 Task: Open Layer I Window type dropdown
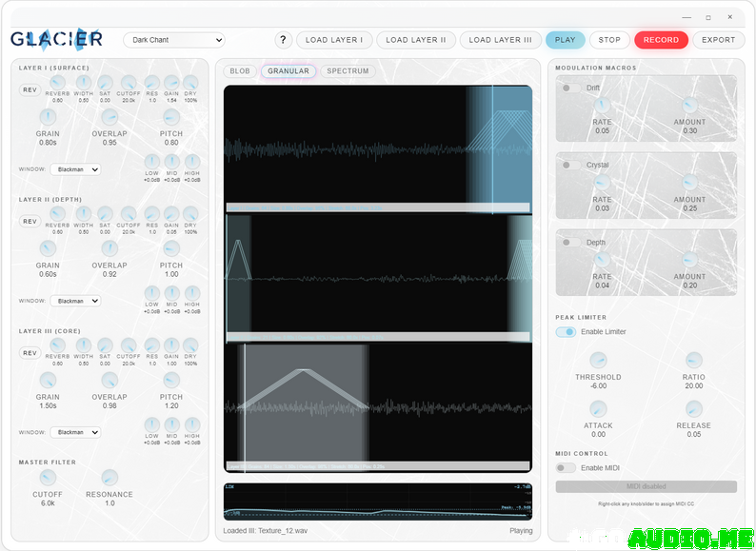pyautogui.click(x=75, y=169)
